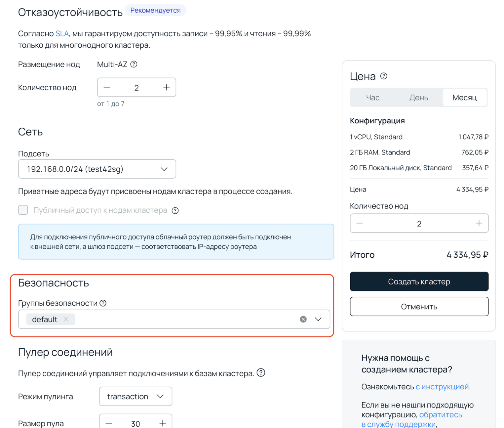Increase node count in the price panel
Viewport: 504px width, 428px height.
479,223
